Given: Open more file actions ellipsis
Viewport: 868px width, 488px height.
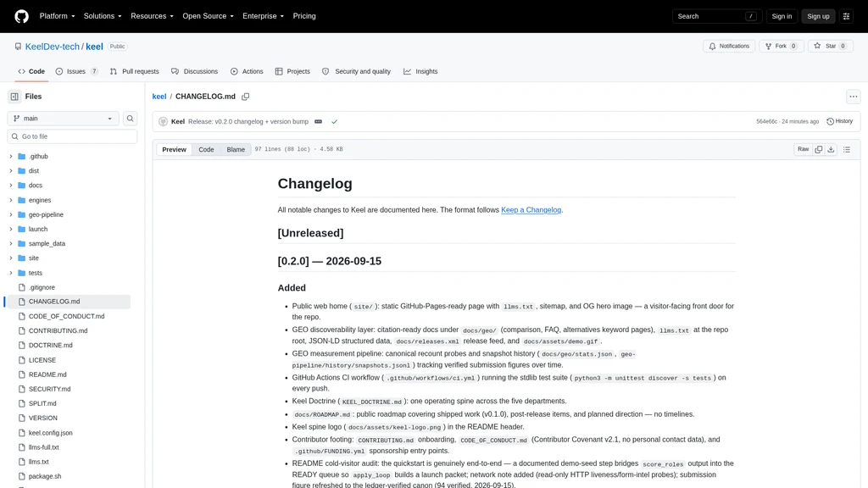Looking at the screenshot, I should coord(854,97).
